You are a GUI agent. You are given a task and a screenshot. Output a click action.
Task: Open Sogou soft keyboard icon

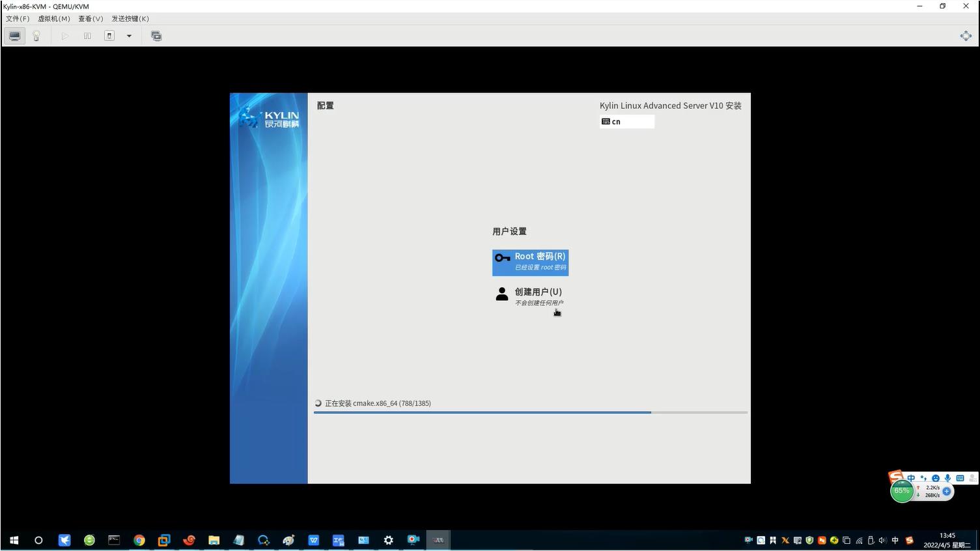960,478
